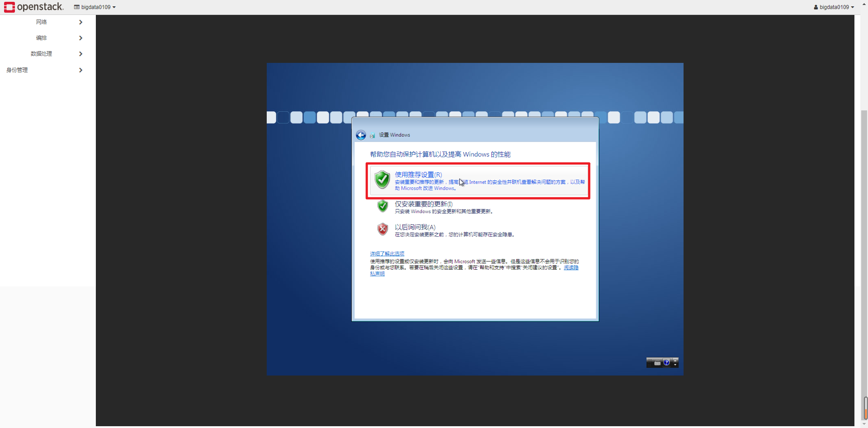Click the OpenStack logo
The image size is (868, 428).
34,7
